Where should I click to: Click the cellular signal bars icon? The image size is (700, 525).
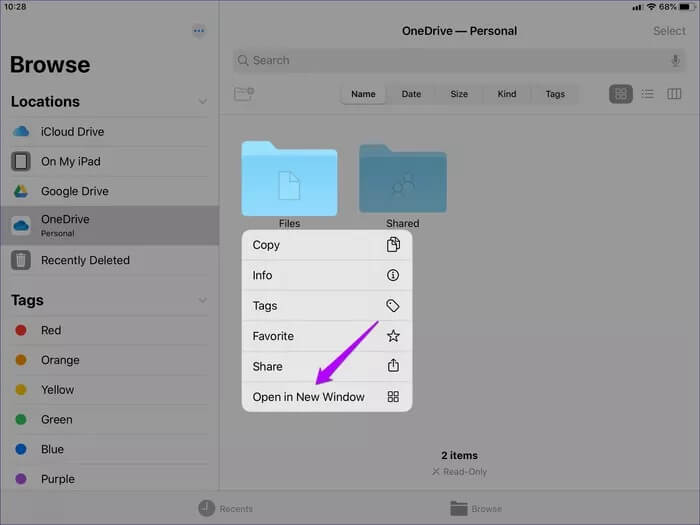click(x=638, y=8)
